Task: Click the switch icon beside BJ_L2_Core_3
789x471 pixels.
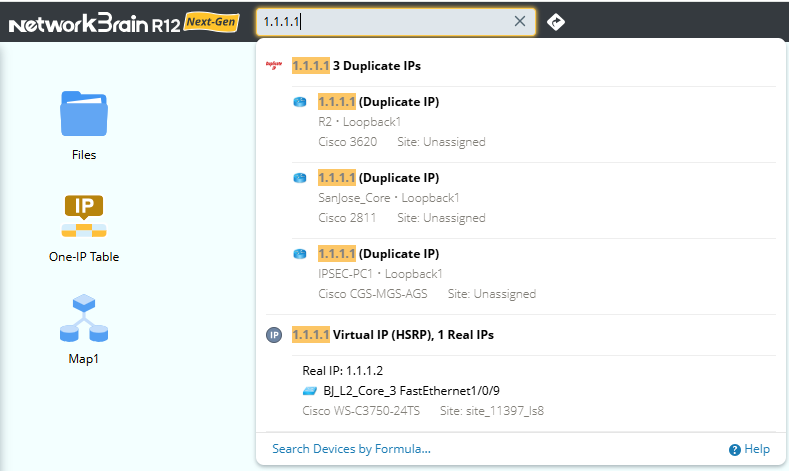Action: point(309,391)
